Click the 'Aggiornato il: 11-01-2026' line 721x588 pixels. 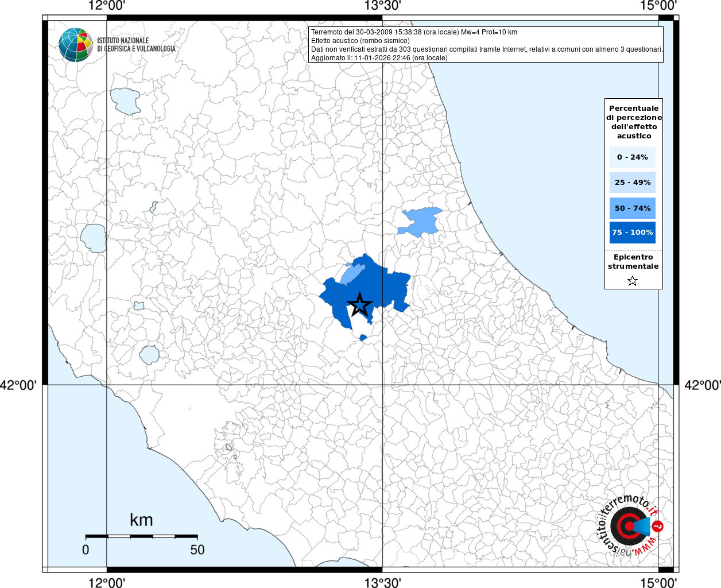click(379, 58)
